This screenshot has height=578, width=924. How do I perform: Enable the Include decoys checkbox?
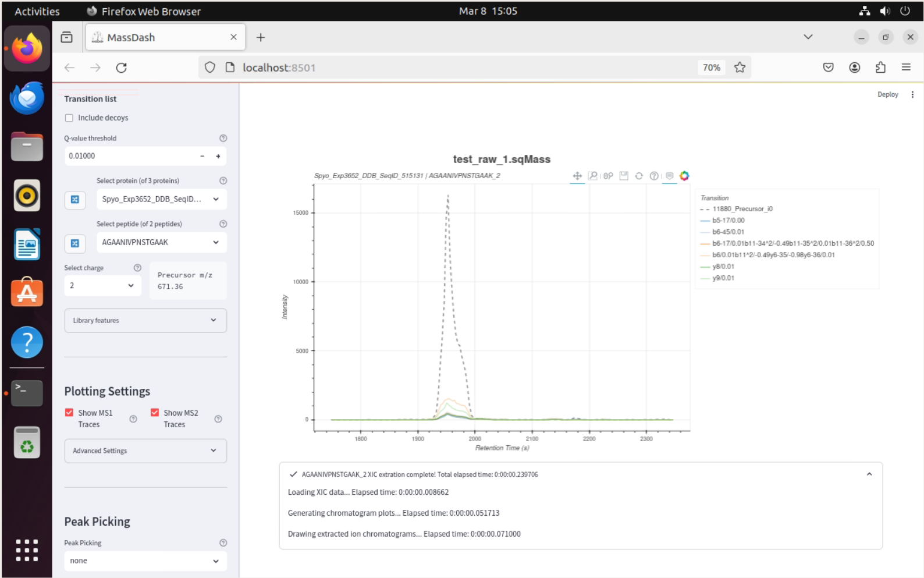click(69, 118)
